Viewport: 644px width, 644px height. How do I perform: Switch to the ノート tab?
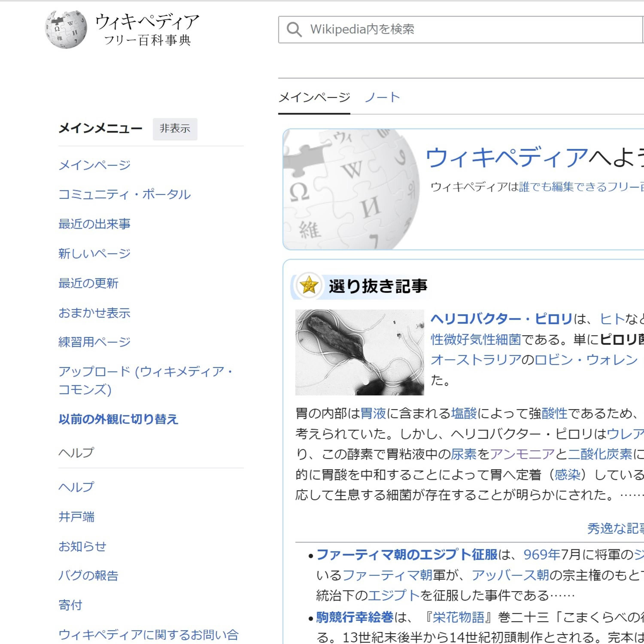(382, 97)
